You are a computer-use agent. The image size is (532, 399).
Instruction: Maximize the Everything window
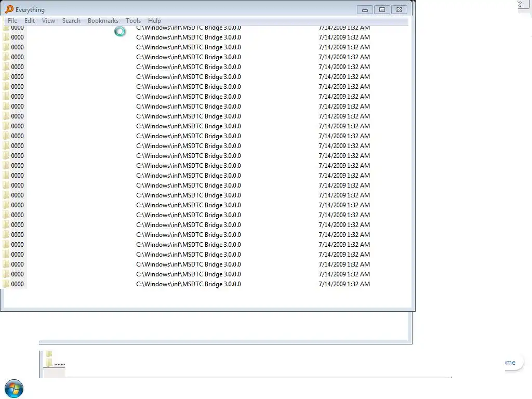click(x=382, y=10)
